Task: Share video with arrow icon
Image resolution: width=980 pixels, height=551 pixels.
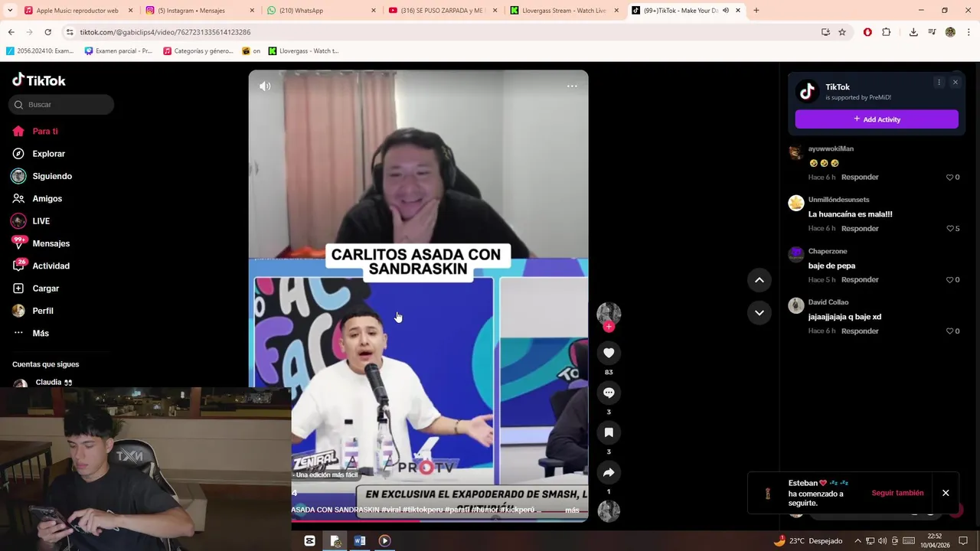Action: point(609,472)
